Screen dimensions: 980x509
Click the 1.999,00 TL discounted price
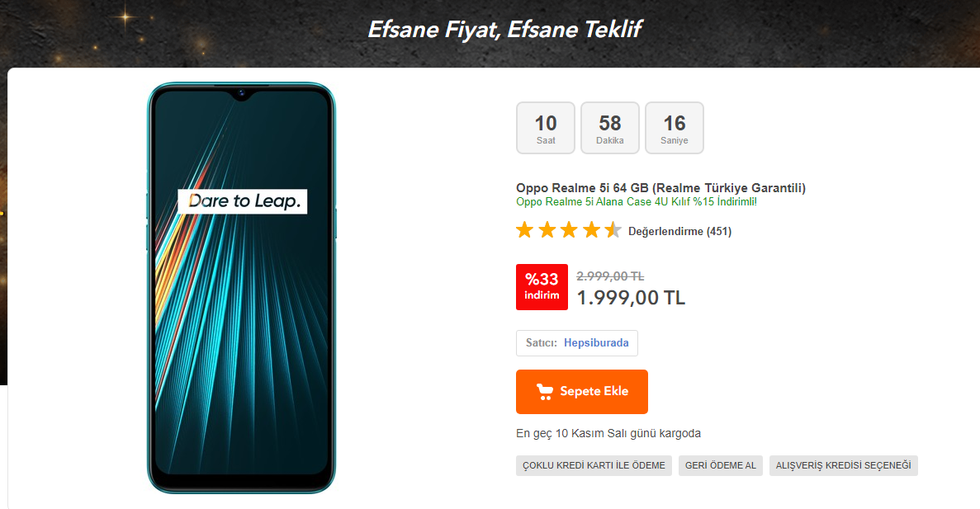[x=631, y=298]
